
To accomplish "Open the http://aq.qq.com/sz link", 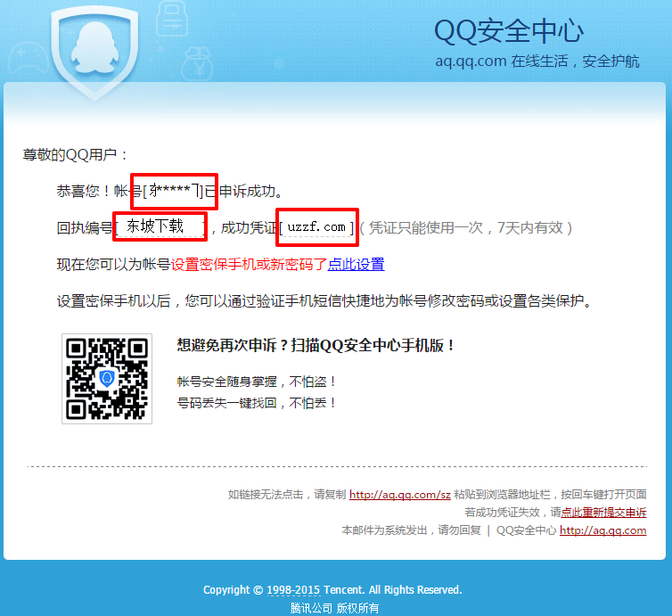I will (400, 495).
